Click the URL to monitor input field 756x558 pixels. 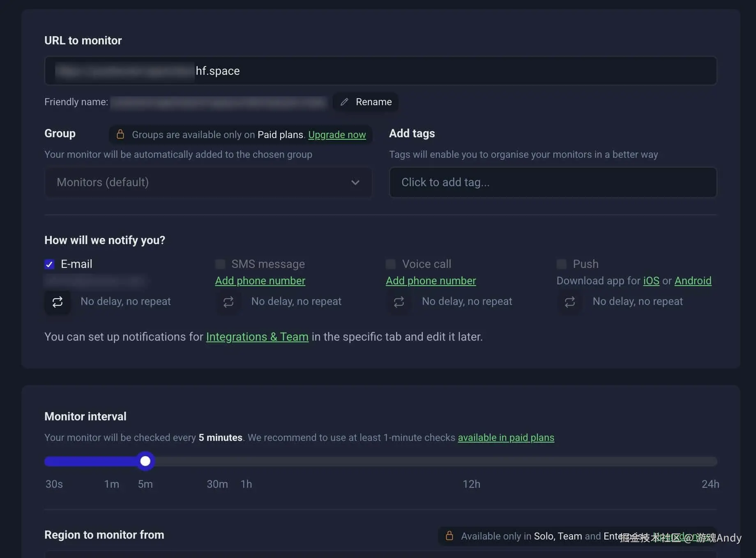click(x=452, y=71)
